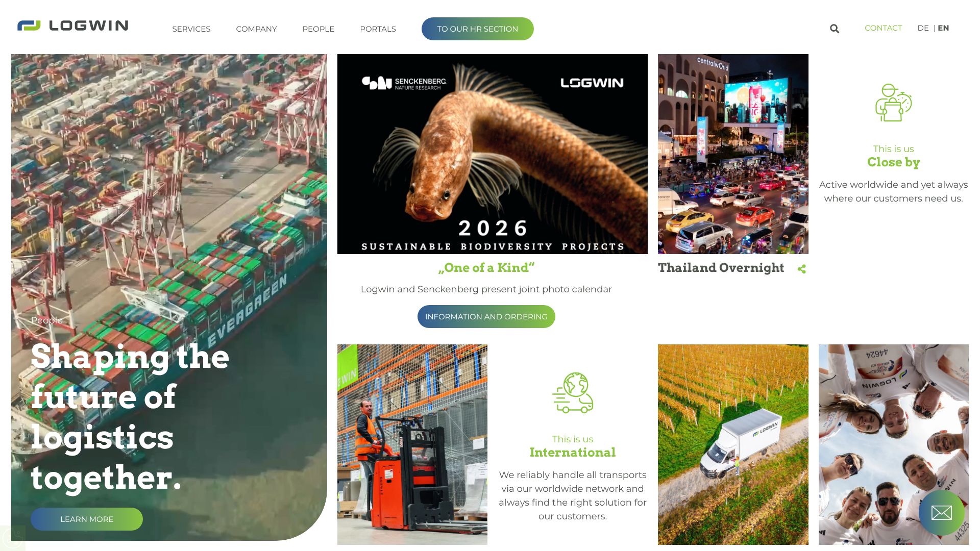Click the Close by courier icon
Image resolution: width=980 pixels, height=551 pixels.
click(x=893, y=103)
